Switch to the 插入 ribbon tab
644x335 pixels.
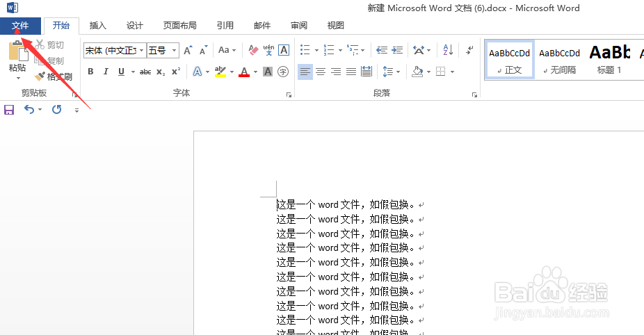pyautogui.click(x=98, y=26)
